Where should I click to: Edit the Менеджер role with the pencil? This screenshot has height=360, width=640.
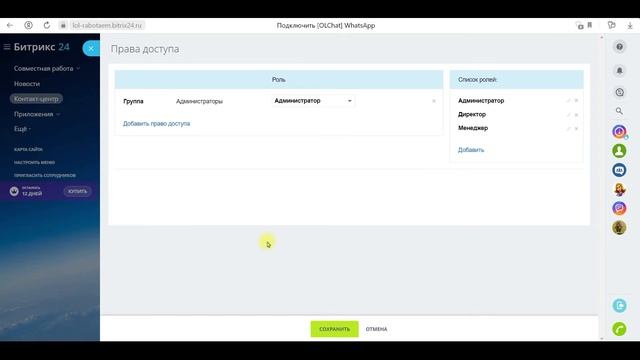click(x=568, y=129)
